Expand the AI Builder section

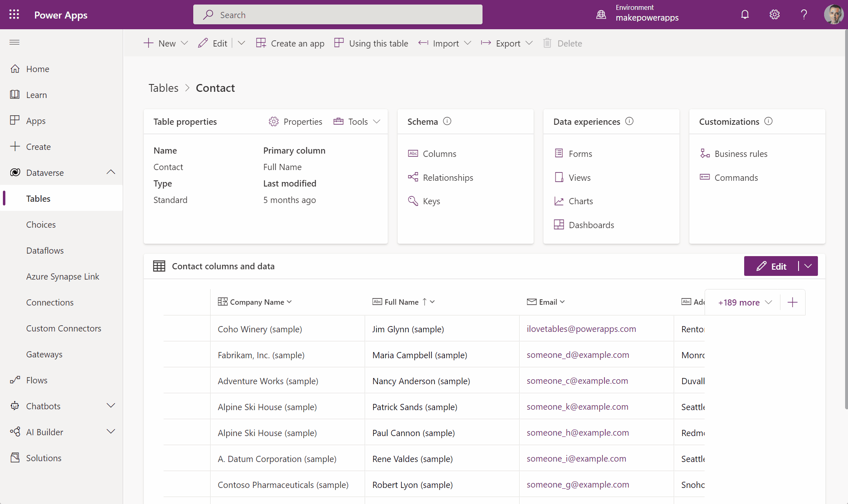point(110,432)
